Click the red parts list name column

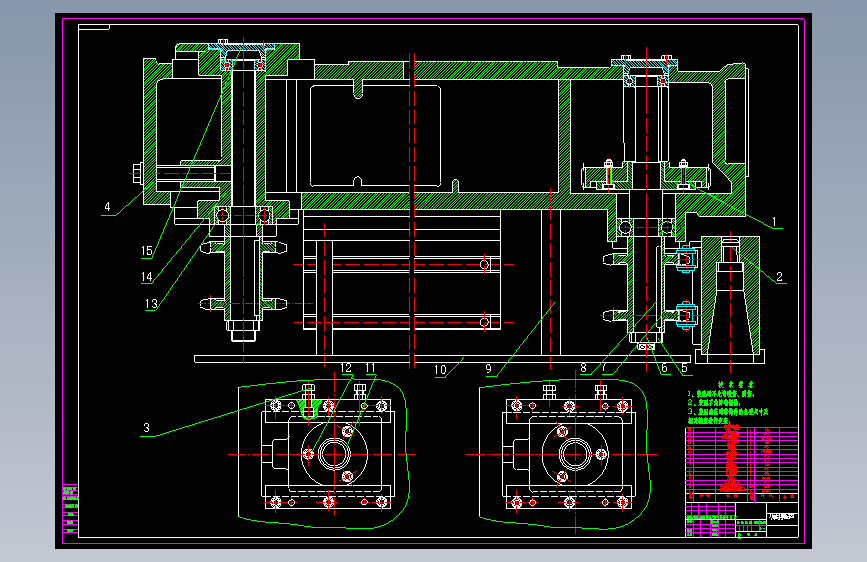732,458
